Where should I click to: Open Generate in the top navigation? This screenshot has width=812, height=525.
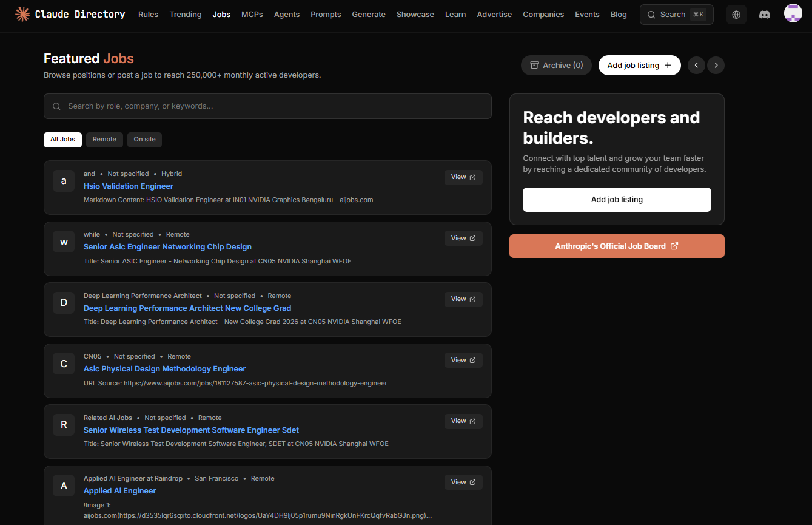[x=369, y=14]
